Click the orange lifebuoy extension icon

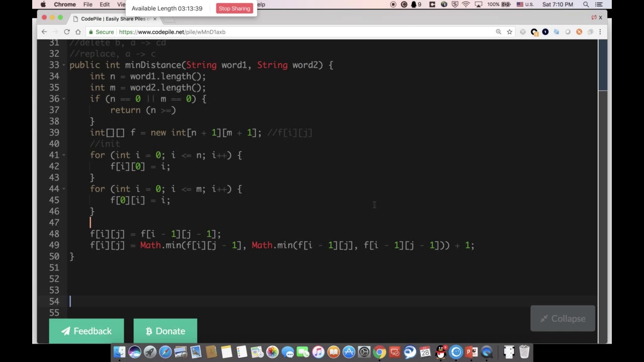(579, 32)
